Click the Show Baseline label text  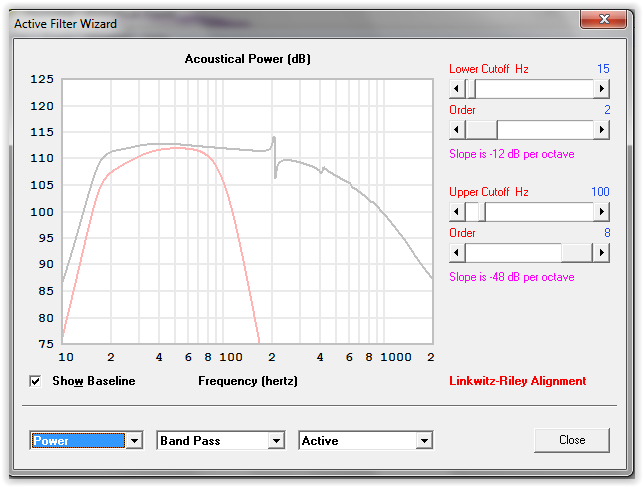(94, 381)
